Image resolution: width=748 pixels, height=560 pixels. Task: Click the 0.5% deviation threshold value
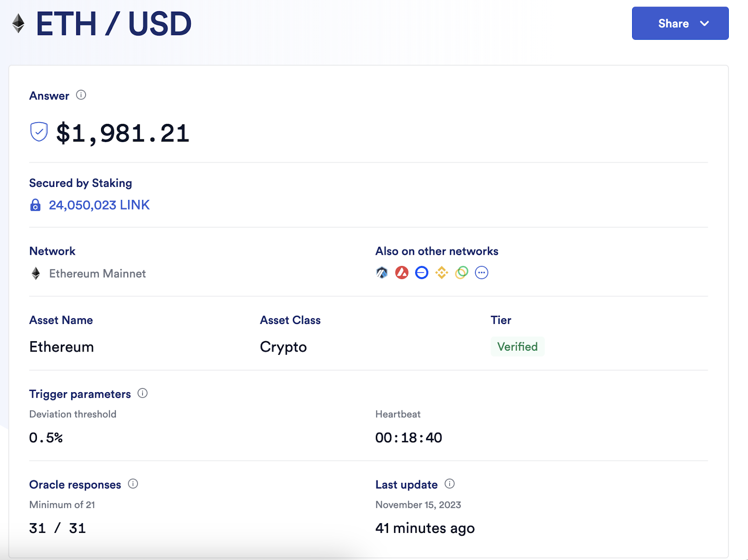click(x=46, y=438)
